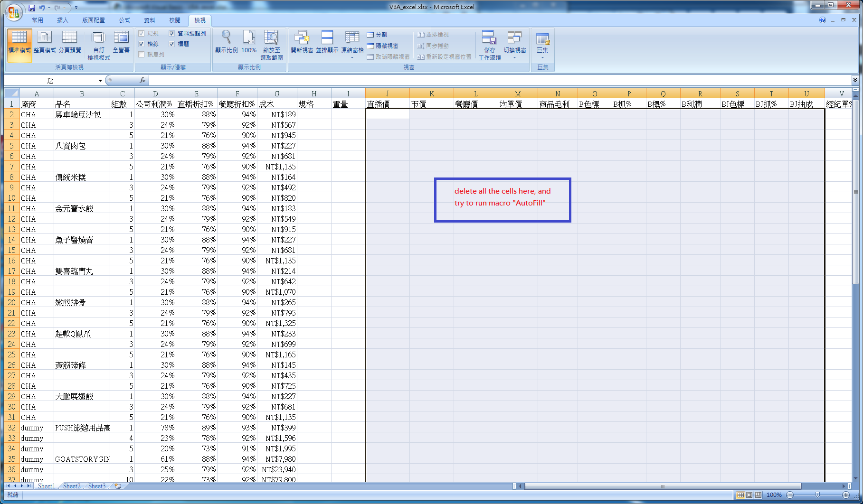Arrange windows with 並排顯示

pos(327,42)
